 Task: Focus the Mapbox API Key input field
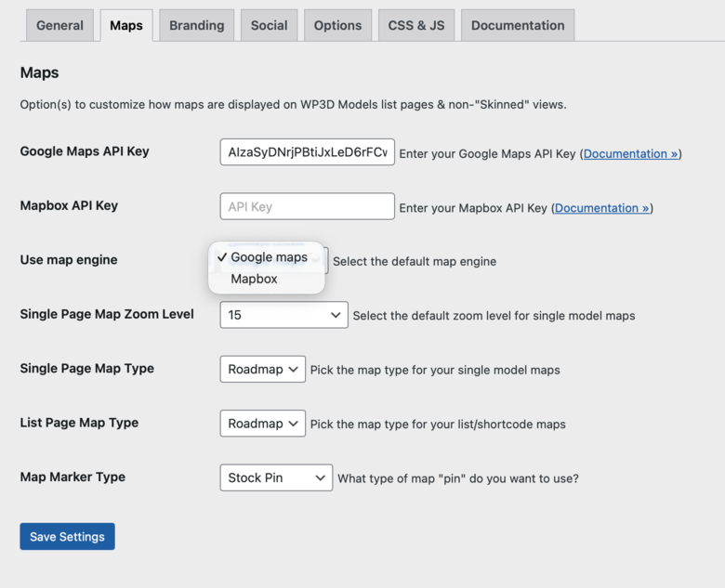[x=307, y=206]
